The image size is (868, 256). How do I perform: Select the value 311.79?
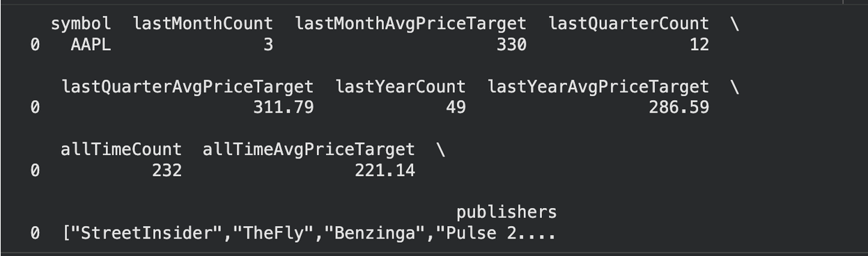[284, 108]
